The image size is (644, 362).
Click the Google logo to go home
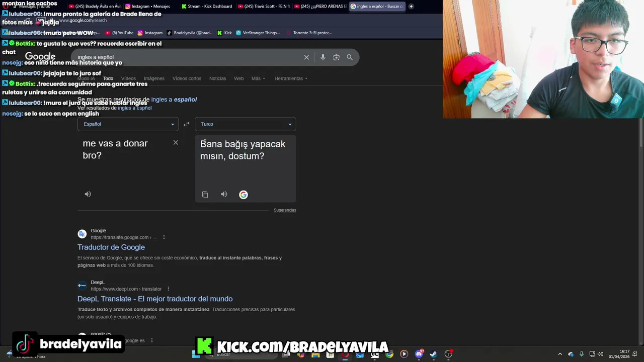(x=40, y=57)
